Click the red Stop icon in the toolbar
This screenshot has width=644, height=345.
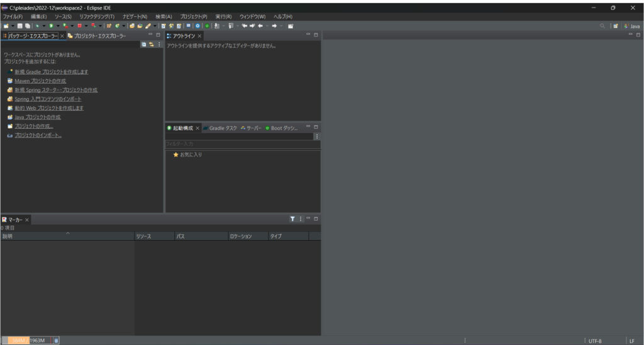(79, 26)
